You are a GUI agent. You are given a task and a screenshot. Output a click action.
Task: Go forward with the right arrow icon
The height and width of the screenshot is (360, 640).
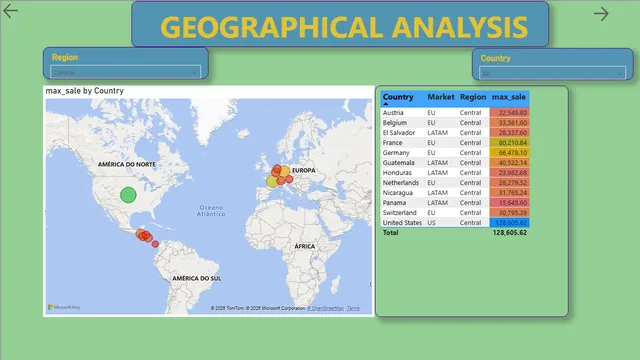click(601, 14)
